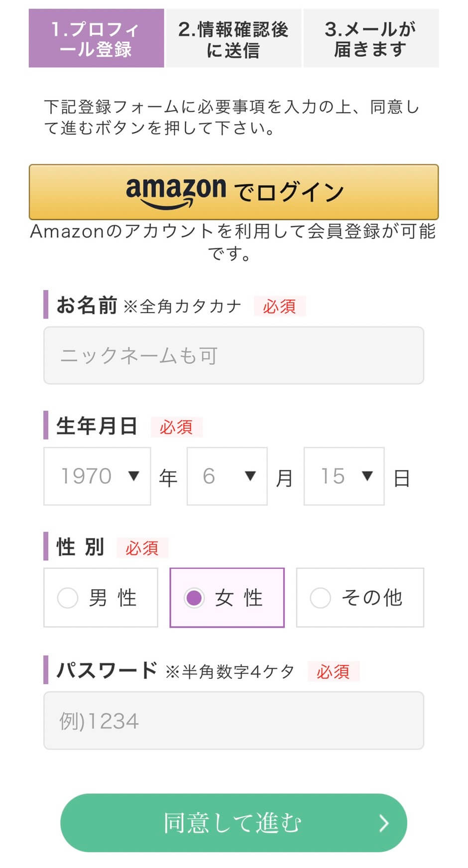The width and height of the screenshot is (468, 868).
Task: Choose the その他 gender radio button
Action: pyautogui.click(x=320, y=598)
